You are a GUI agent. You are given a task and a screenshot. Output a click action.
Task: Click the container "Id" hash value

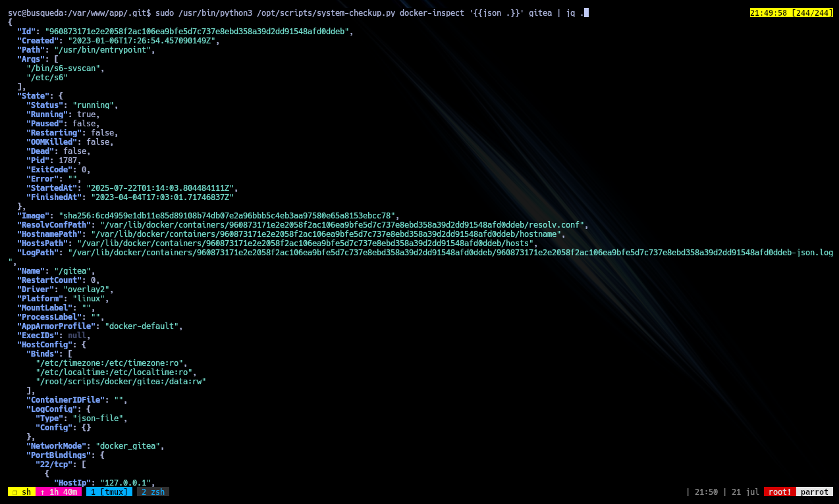(199, 31)
